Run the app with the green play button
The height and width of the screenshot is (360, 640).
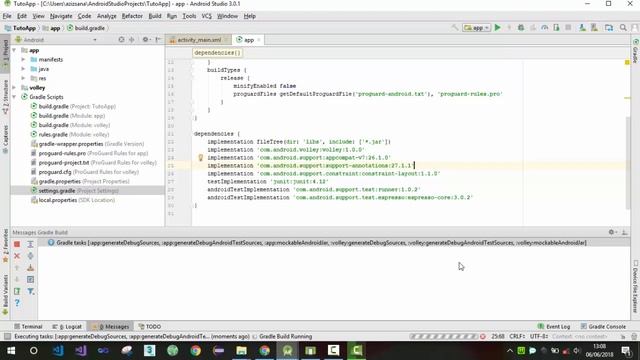coord(498,28)
